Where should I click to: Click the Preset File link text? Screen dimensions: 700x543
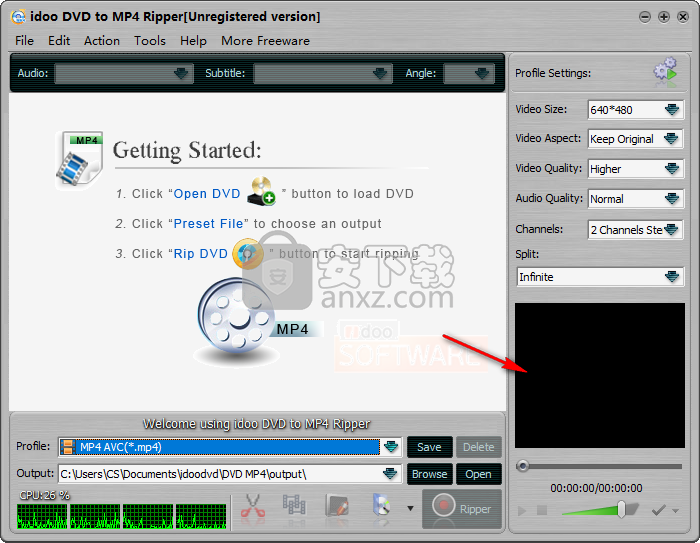pos(208,223)
